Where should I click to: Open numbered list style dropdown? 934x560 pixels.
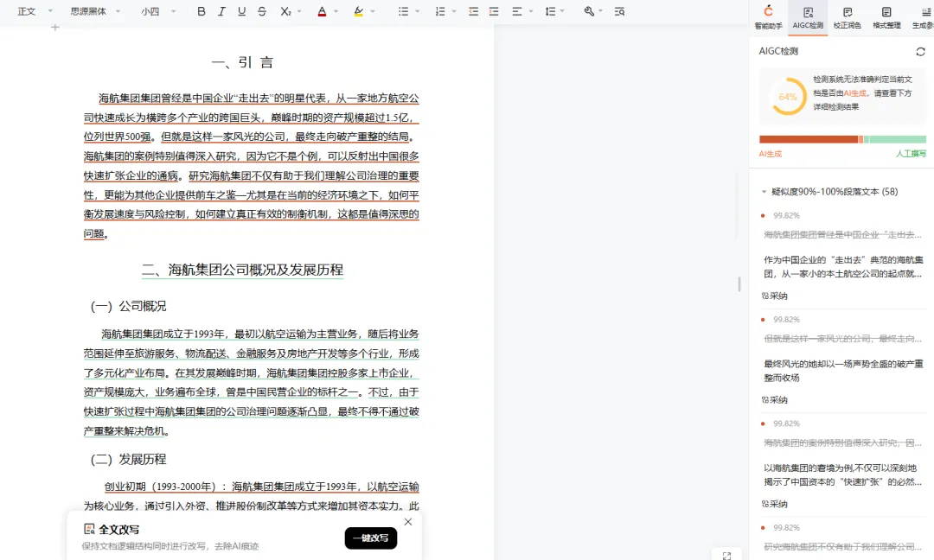(x=454, y=11)
